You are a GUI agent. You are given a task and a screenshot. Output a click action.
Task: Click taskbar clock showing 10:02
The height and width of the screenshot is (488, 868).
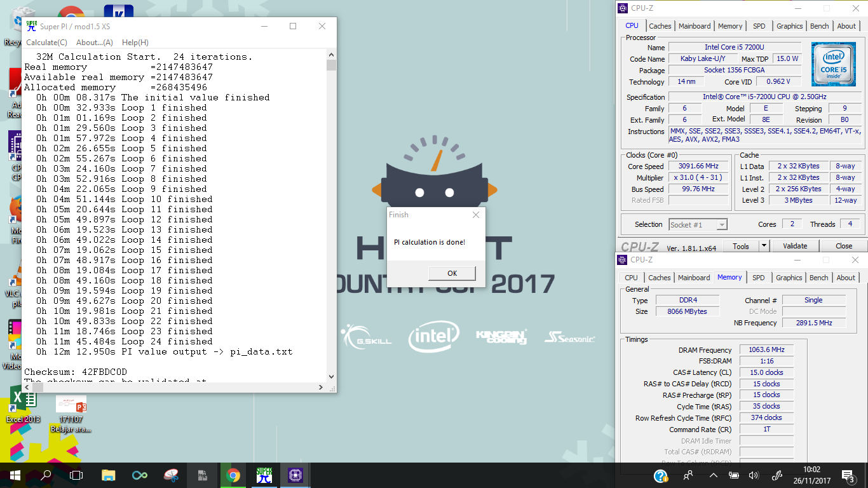point(812,475)
